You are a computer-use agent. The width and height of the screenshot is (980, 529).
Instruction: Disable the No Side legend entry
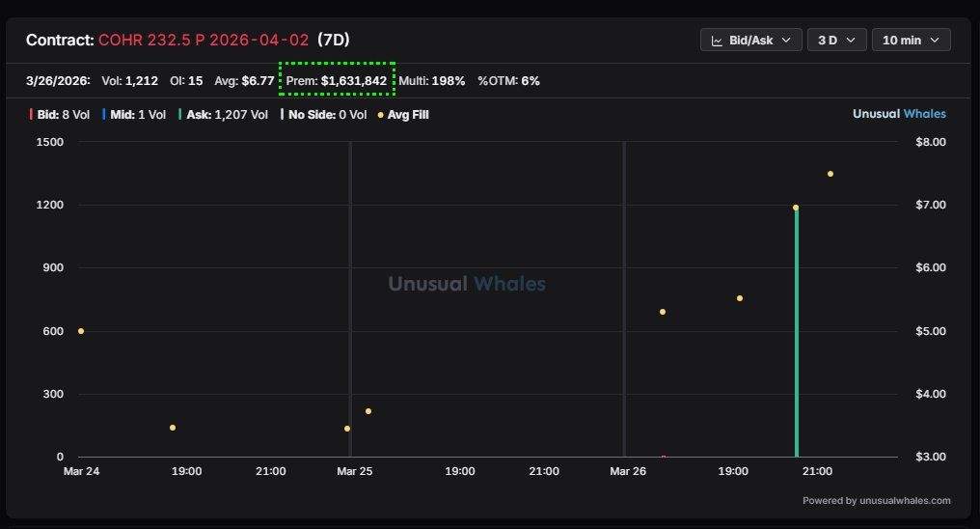tap(323, 114)
